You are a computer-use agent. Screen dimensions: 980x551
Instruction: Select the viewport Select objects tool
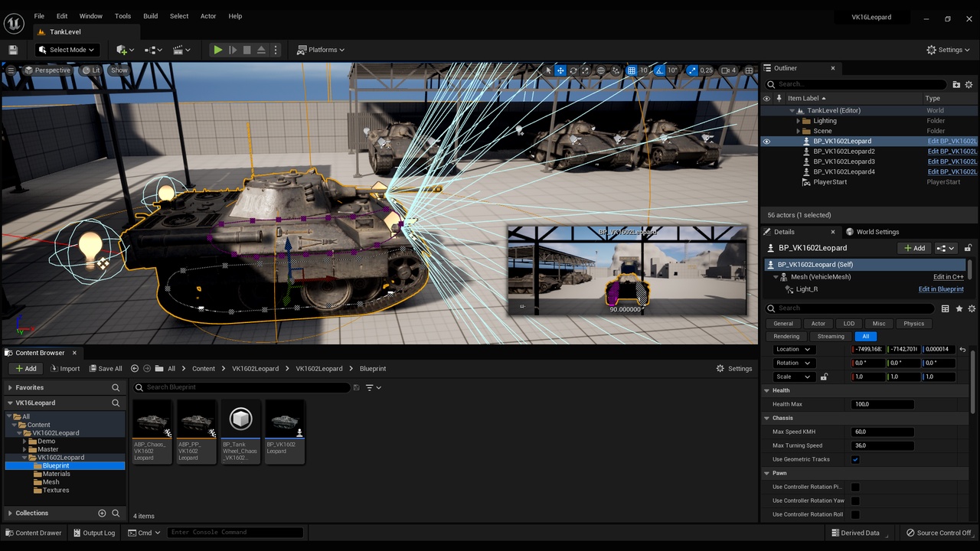(548, 70)
